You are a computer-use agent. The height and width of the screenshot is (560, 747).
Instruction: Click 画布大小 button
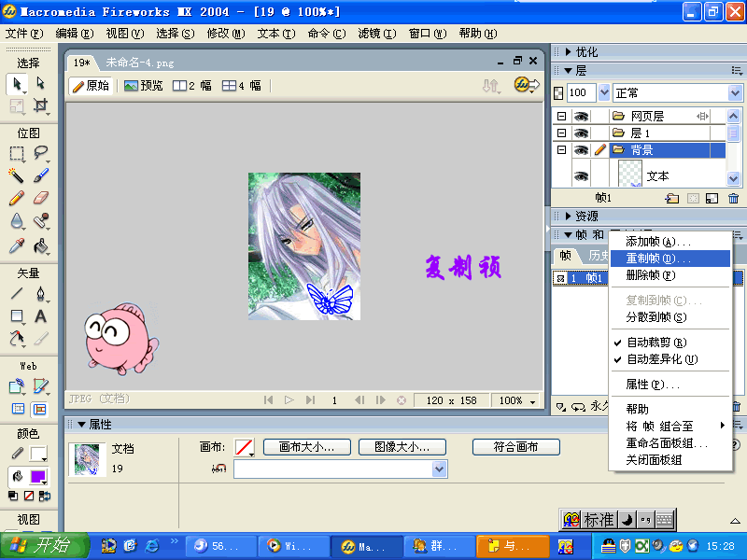click(x=307, y=447)
